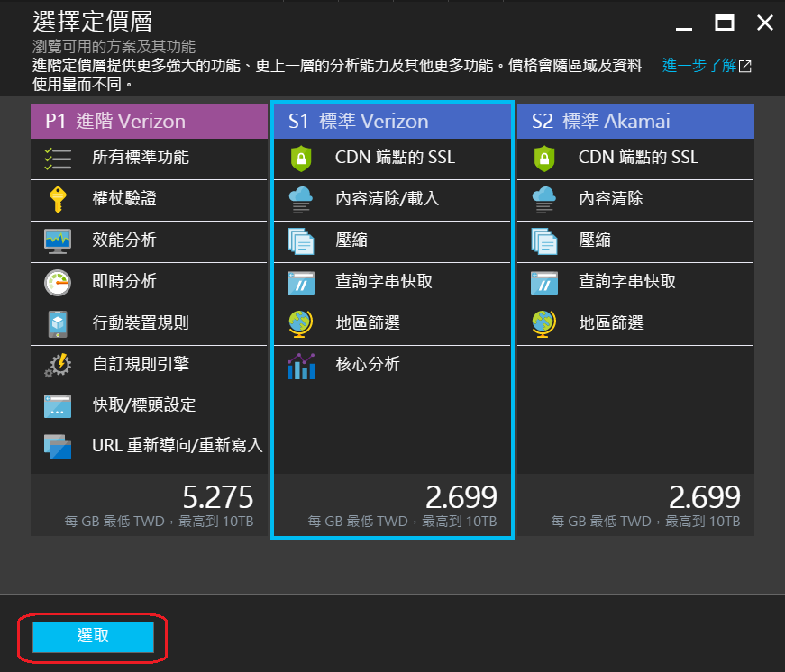Viewport: 785px width, 672px height.
Task: Click CDN 端點的 SSL text in S2 card
Action: [638, 157]
